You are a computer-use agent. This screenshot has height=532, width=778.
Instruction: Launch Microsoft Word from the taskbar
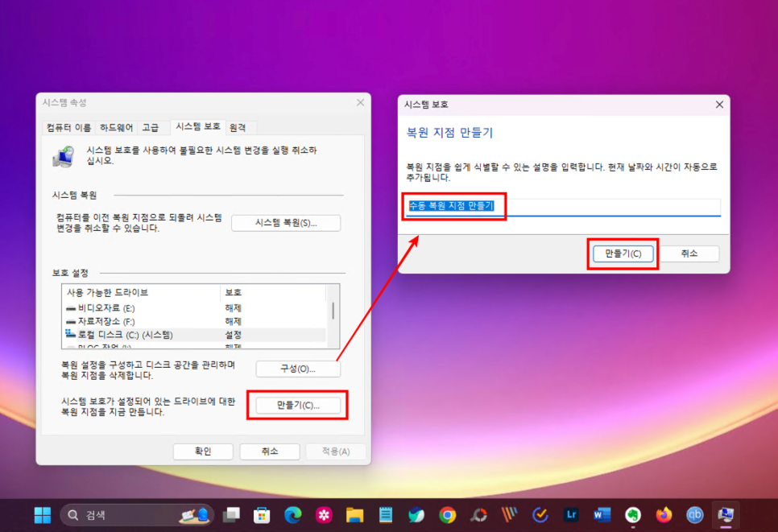coord(602,515)
